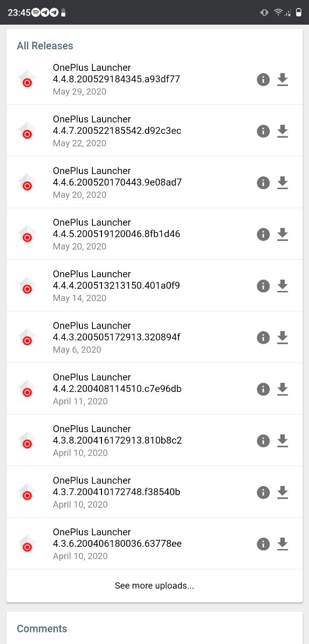Open OnePlus Launcher 4.4.6.200520170443.9e08ad7 title link
The image size is (309, 644).
[118, 177]
